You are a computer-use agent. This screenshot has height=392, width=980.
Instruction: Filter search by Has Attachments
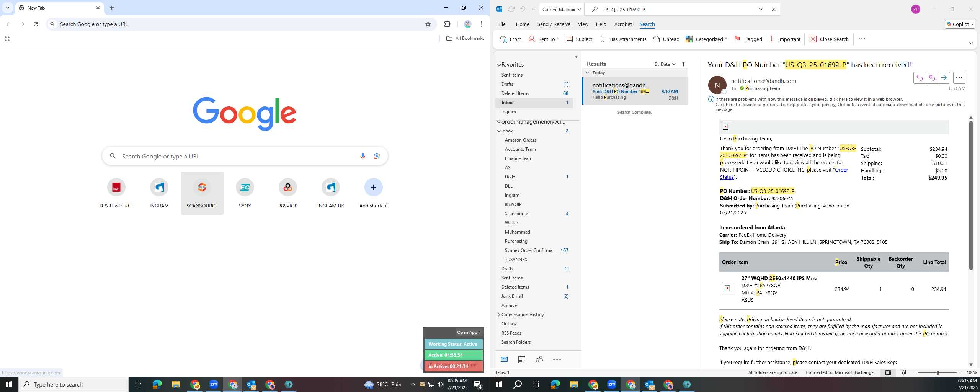623,39
